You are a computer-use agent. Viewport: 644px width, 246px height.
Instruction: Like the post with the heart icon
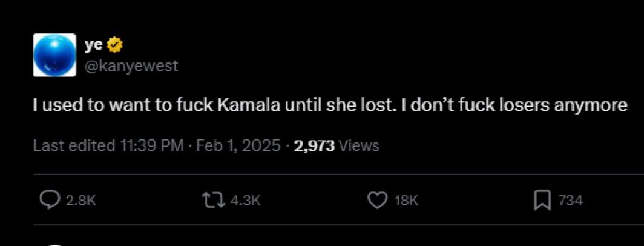[x=377, y=201]
